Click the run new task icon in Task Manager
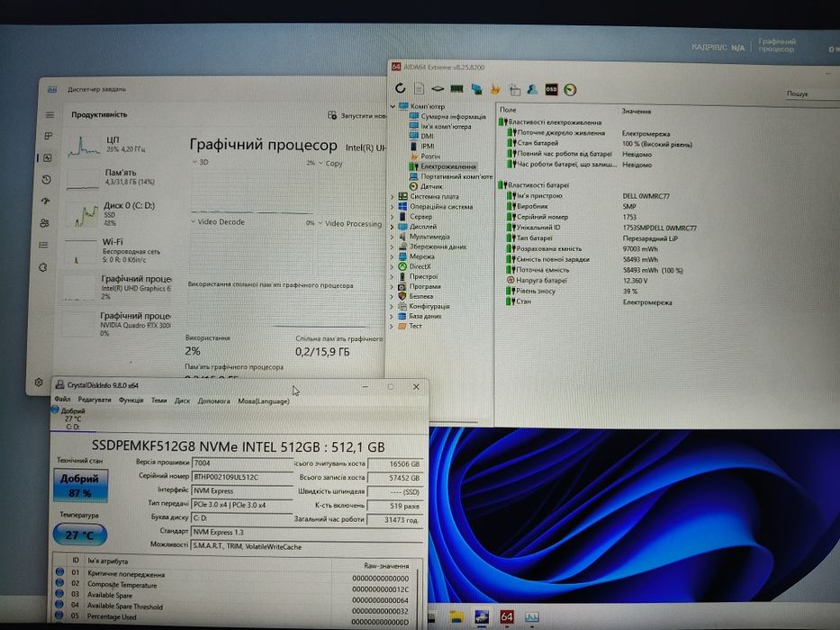Image resolution: width=840 pixels, height=630 pixels. (332, 115)
